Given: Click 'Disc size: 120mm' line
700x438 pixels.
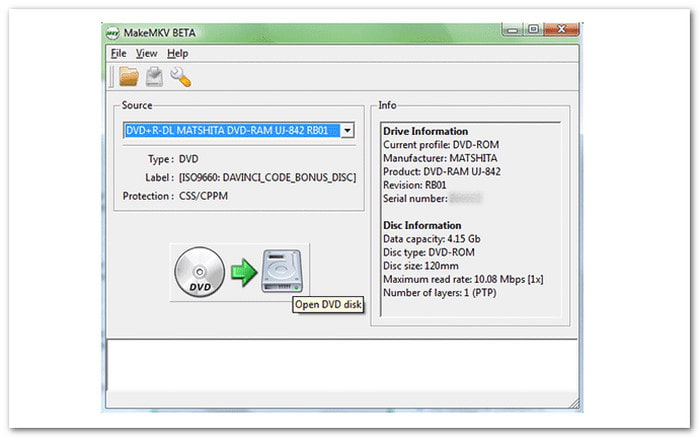Looking at the screenshot, I should tap(421, 266).
